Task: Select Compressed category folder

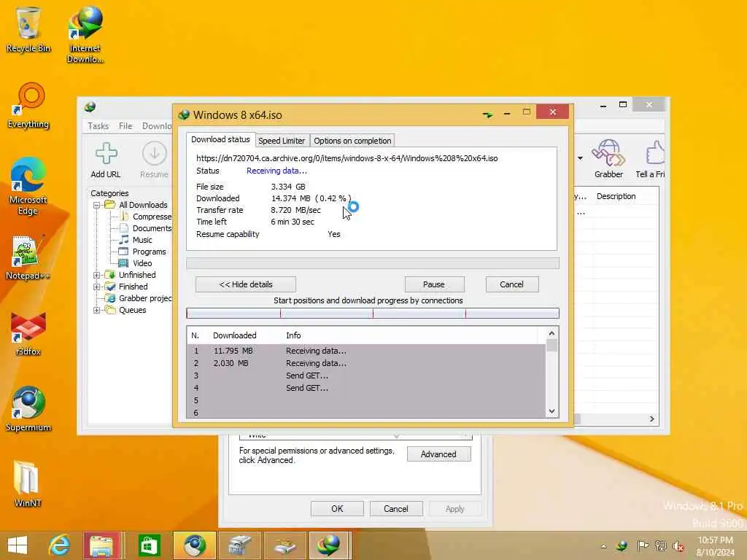Action: tap(146, 217)
